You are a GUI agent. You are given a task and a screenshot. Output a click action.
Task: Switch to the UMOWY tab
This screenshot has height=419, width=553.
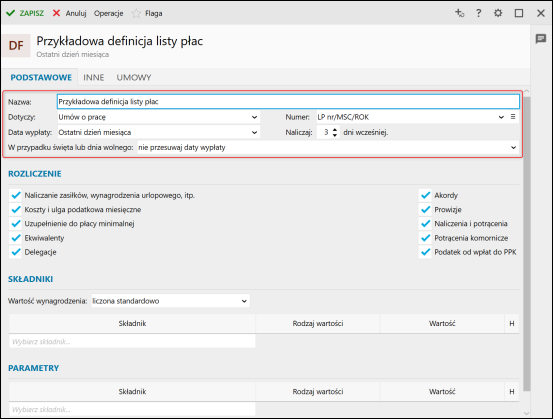(134, 78)
